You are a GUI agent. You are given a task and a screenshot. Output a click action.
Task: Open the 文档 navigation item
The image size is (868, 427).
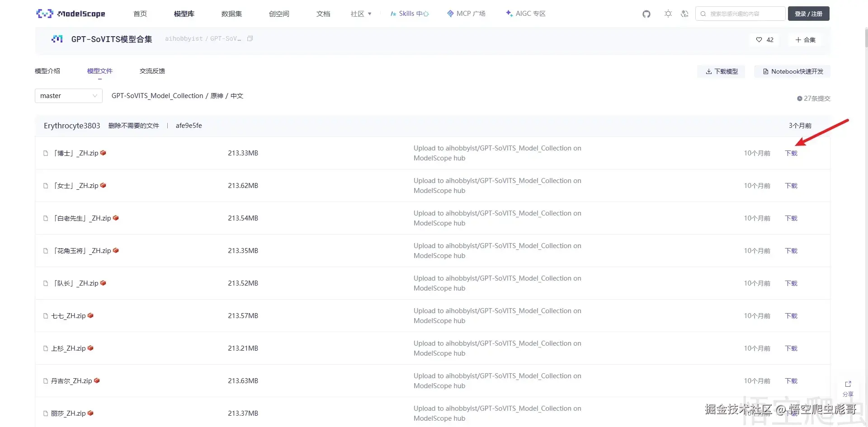click(323, 14)
